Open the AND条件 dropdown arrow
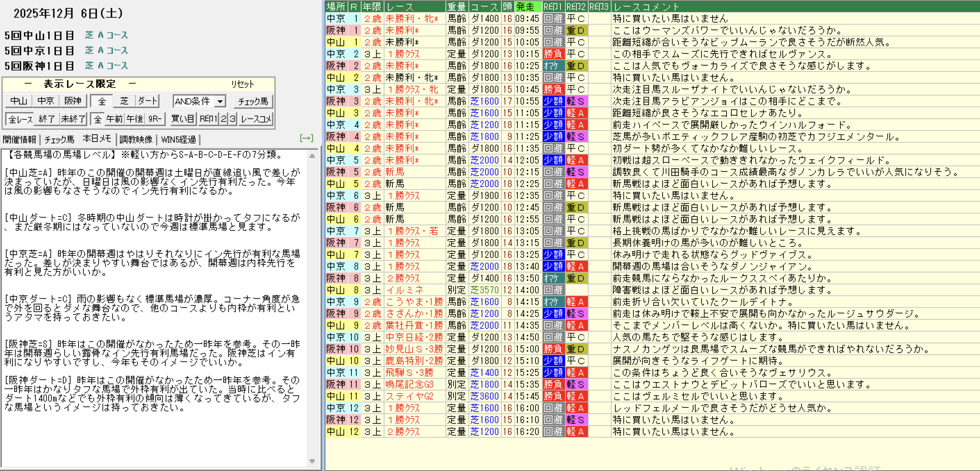 [220, 101]
